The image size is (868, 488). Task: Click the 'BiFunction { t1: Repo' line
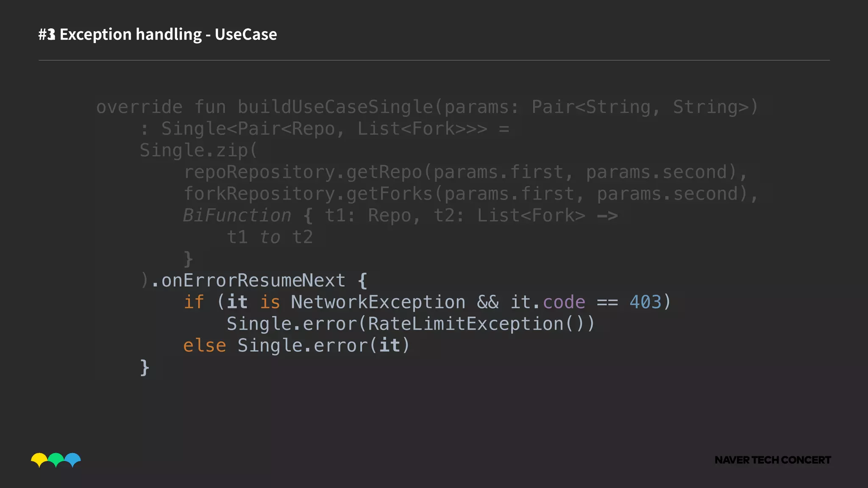[400, 216]
